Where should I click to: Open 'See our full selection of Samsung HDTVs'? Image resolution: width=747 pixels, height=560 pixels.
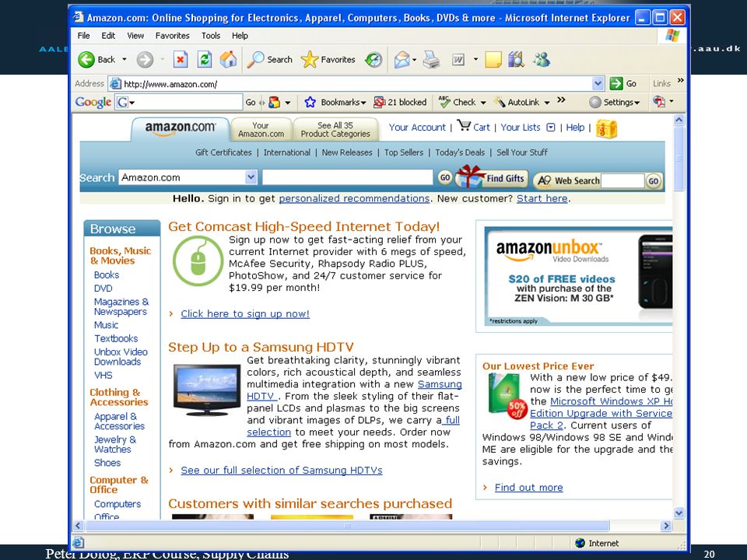281,471
